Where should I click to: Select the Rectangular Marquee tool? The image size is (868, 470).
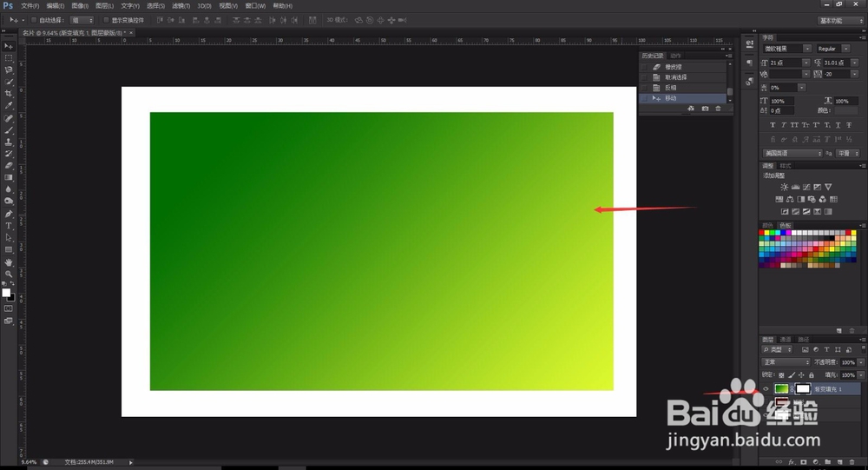pyautogui.click(x=9, y=58)
